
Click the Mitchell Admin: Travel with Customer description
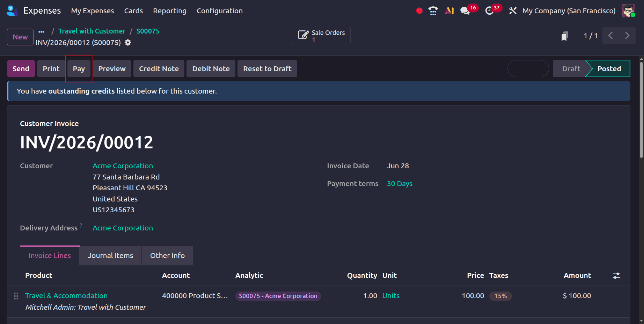[86, 307]
